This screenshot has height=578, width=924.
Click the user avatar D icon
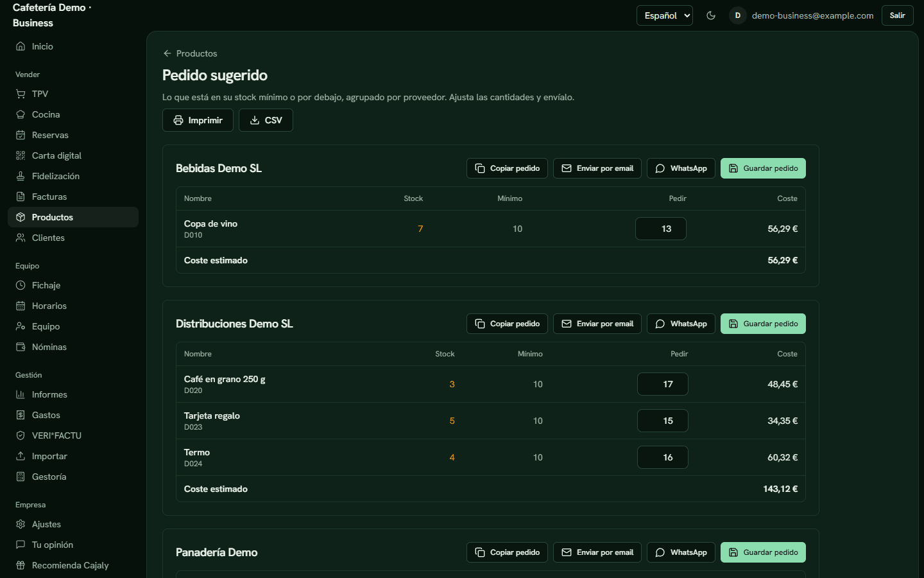pyautogui.click(x=738, y=15)
